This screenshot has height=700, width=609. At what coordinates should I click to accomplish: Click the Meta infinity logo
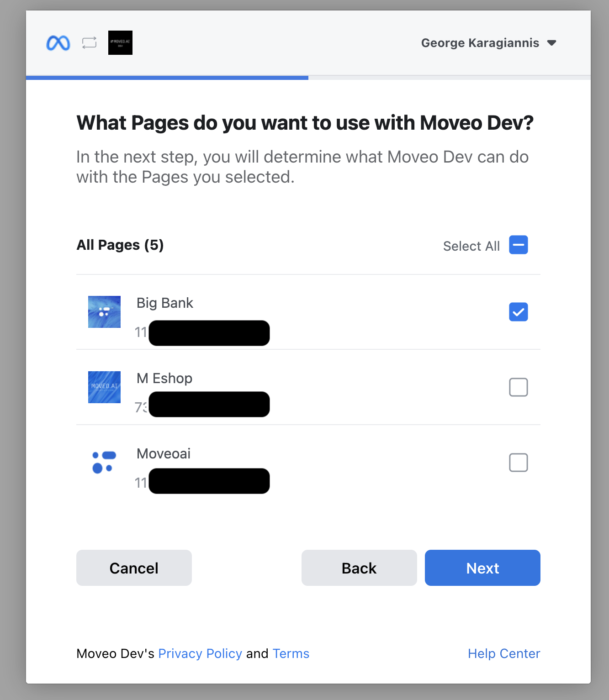point(58,43)
